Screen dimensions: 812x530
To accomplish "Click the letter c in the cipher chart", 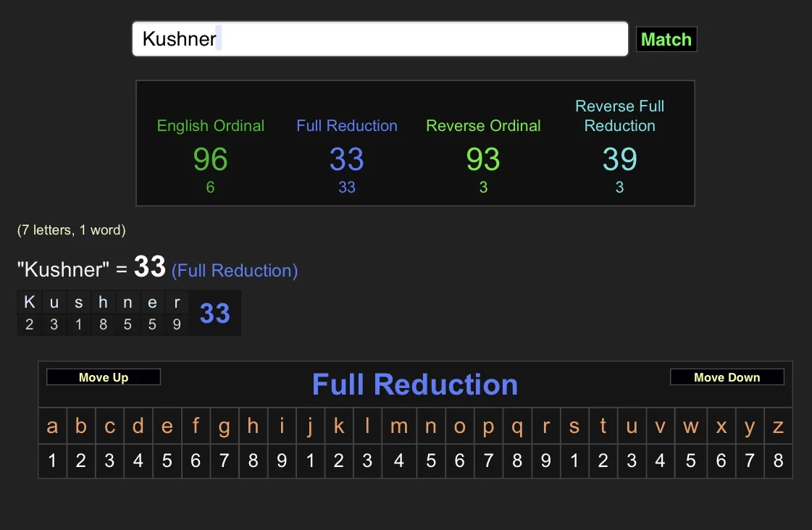I will click(x=109, y=426).
